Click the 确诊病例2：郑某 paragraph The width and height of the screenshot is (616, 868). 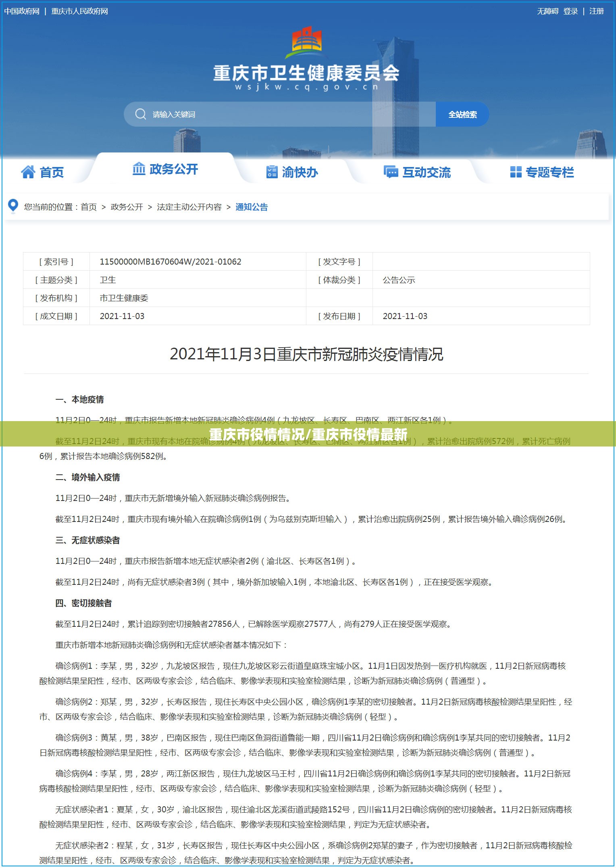pos(306,709)
